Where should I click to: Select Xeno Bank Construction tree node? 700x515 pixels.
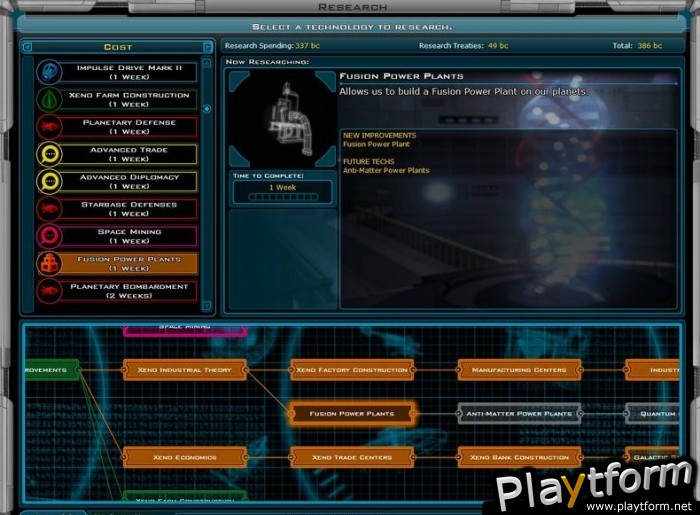(x=519, y=457)
